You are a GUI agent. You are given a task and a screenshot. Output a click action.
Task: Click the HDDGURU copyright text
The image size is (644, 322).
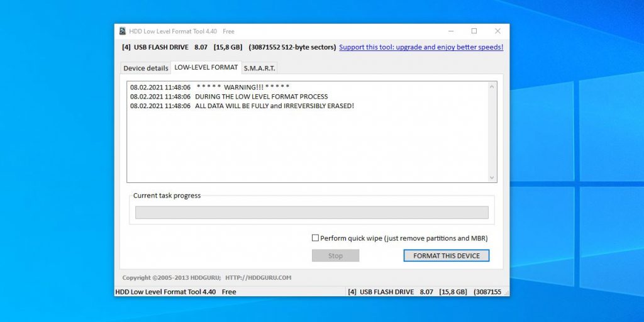point(206,277)
